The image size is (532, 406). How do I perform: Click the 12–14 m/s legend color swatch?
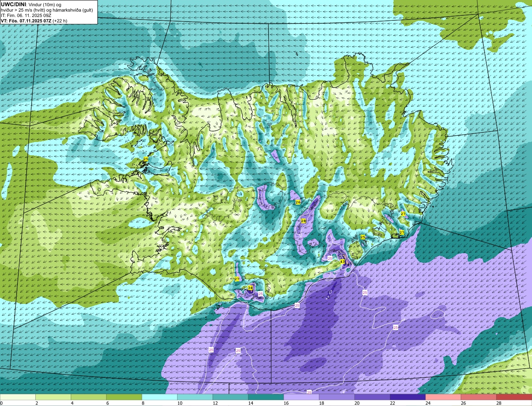point(230,397)
